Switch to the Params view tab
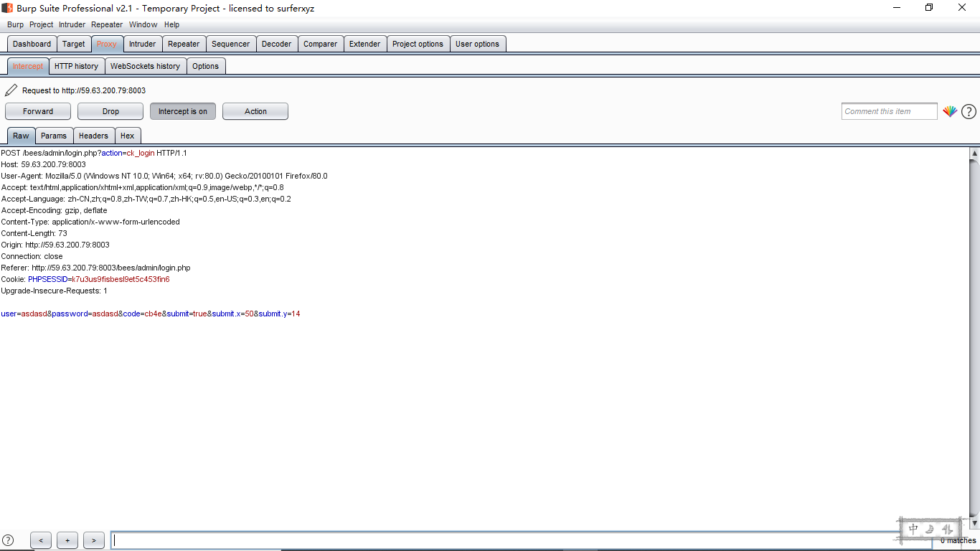The width and height of the screenshot is (980, 551). [54, 136]
